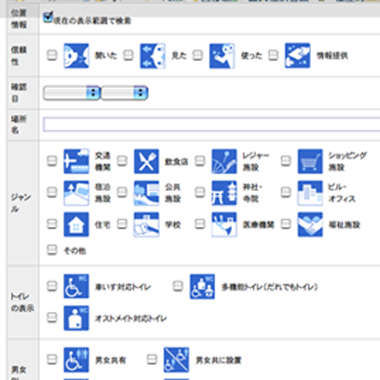
Task: Click the shopping cart facility icon
Action: [x=310, y=161]
